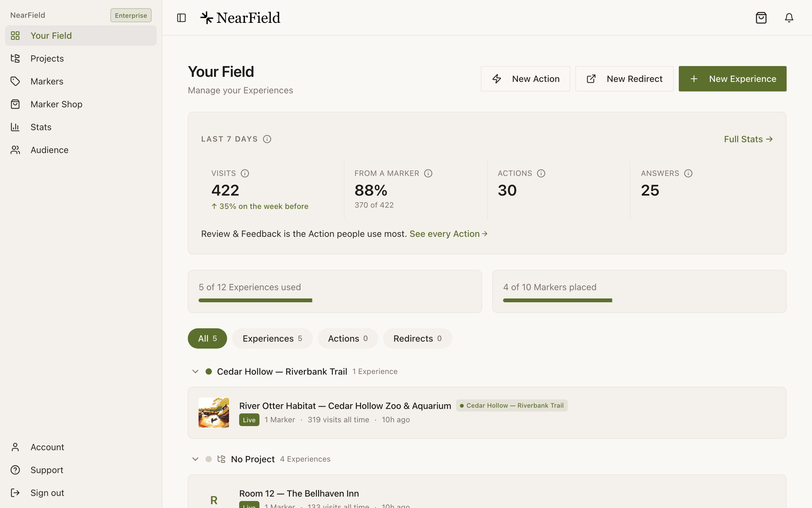Click the Sign out arrow icon

[15, 492]
